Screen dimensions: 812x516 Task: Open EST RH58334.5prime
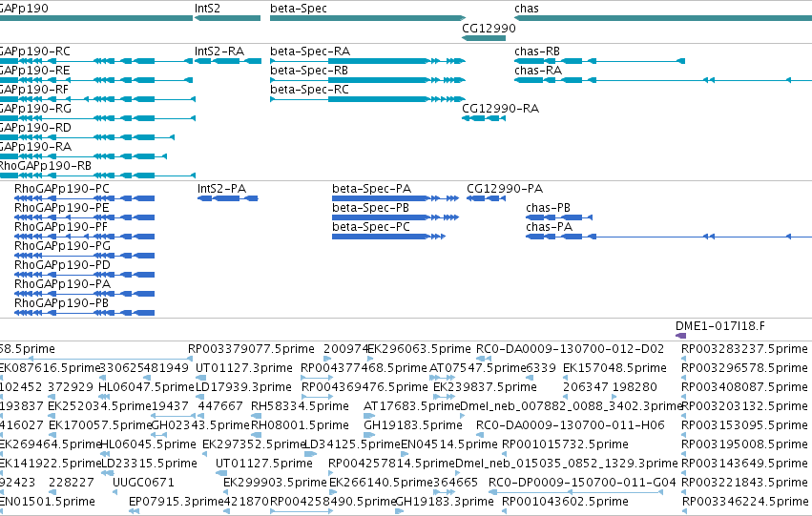[300, 407]
